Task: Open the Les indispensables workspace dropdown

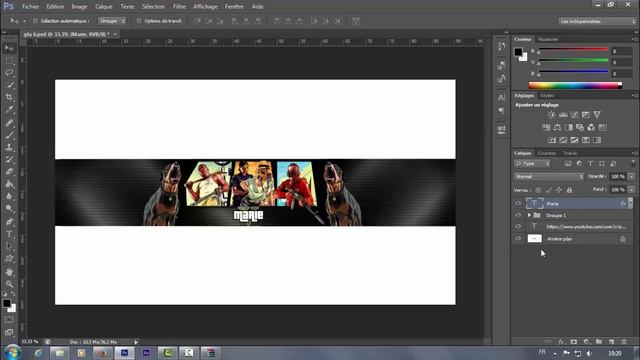Action: (598, 21)
